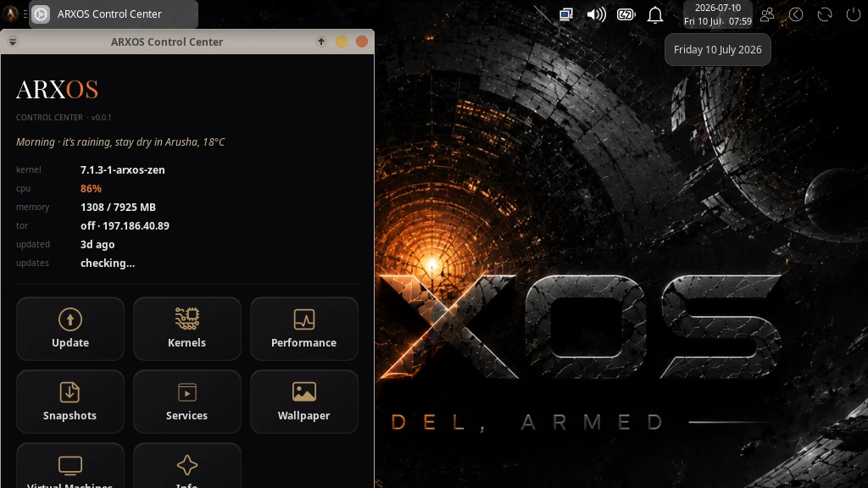Click the keep-above arrow button in the titlebar

pyautogui.click(x=321, y=42)
